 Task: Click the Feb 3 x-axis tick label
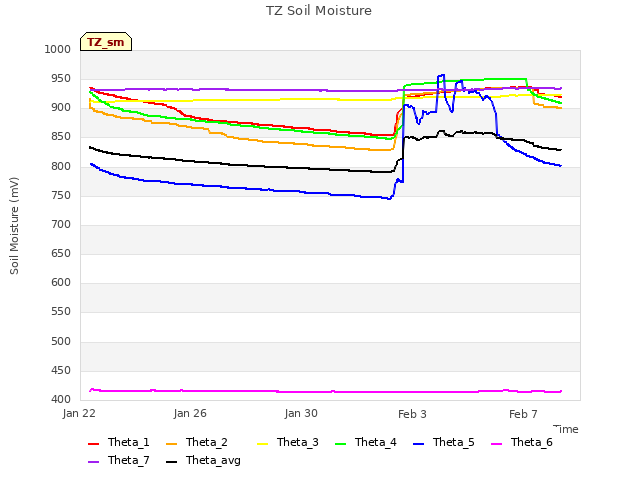click(412, 414)
